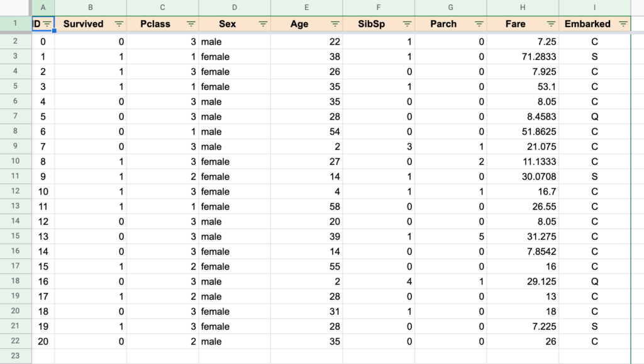
Task: Click the cell containing fare 51.8625
Action: click(522, 132)
